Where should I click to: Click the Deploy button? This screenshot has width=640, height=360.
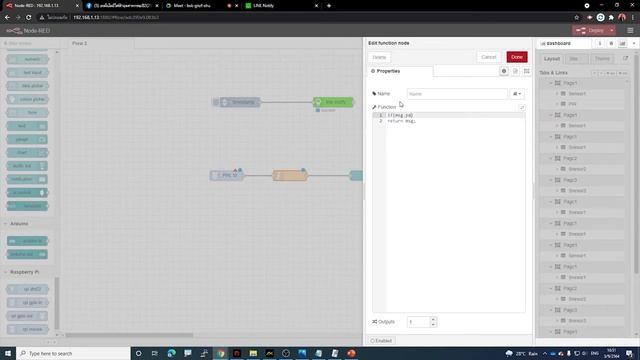click(x=591, y=31)
